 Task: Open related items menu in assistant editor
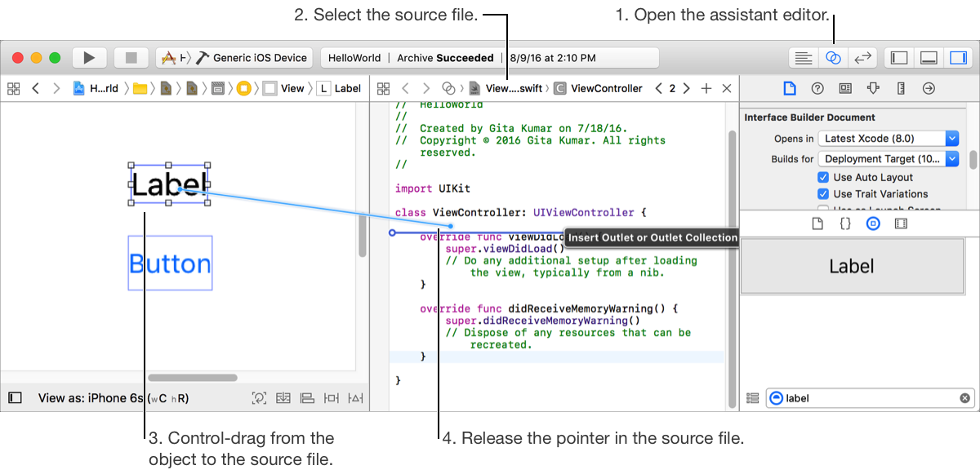click(383, 88)
